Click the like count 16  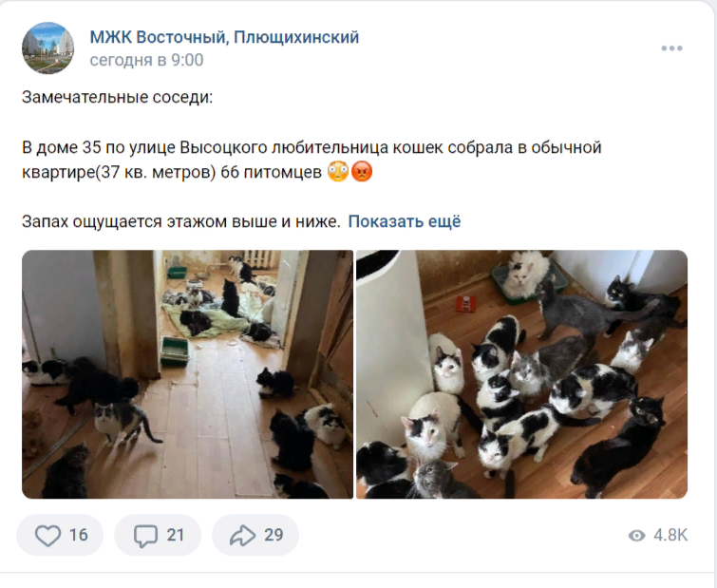click(x=79, y=535)
